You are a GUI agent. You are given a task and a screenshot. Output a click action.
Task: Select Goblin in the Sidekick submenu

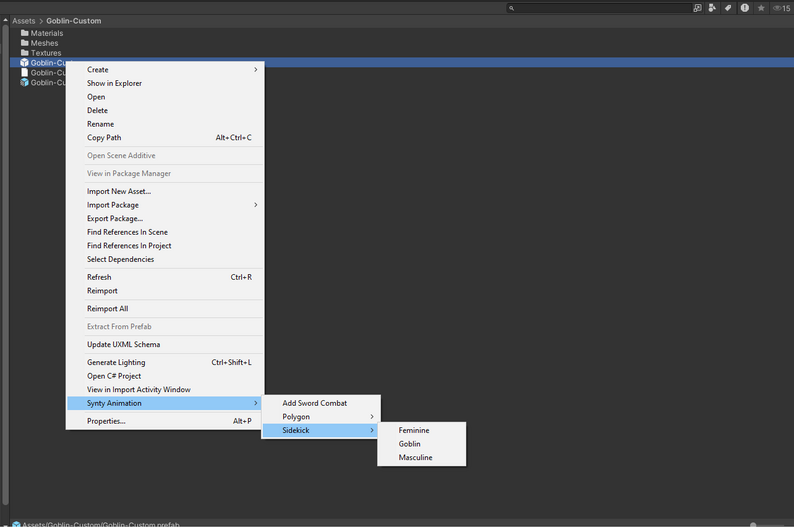click(x=421, y=444)
